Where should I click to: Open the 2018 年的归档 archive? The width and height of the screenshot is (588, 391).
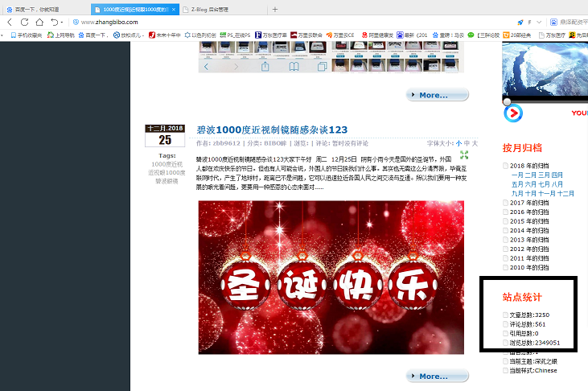pyautogui.click(x=529, y=166)
